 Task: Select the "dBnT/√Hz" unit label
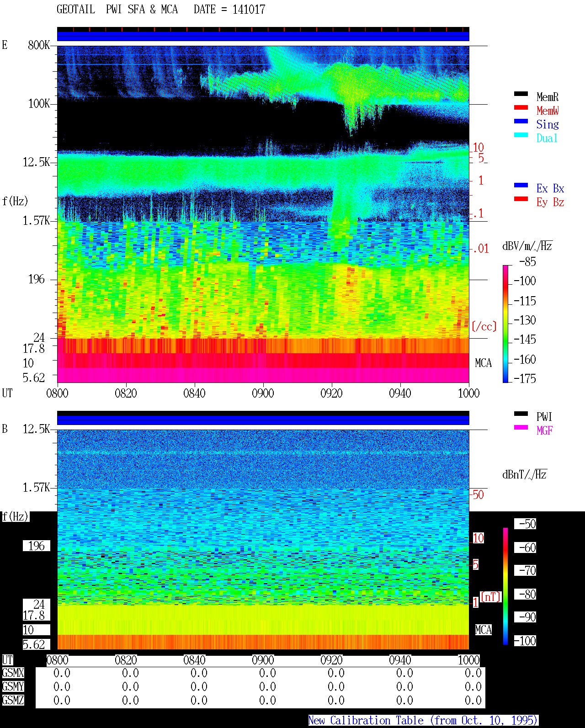coord(525,474)
